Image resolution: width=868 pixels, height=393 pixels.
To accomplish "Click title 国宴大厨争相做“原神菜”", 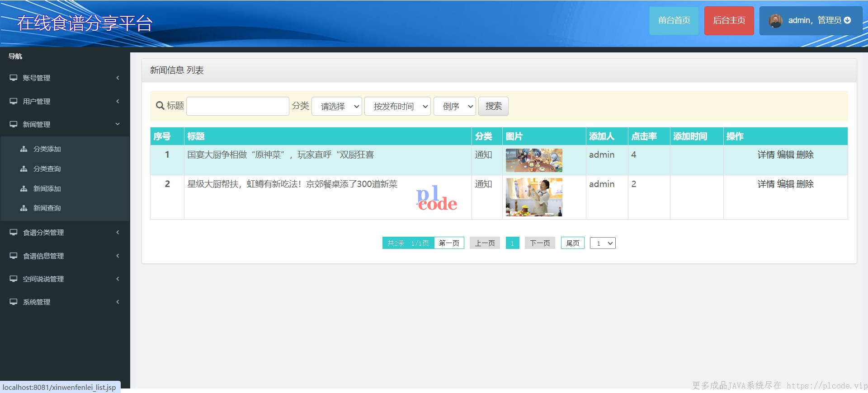I will tap(280, 154).
